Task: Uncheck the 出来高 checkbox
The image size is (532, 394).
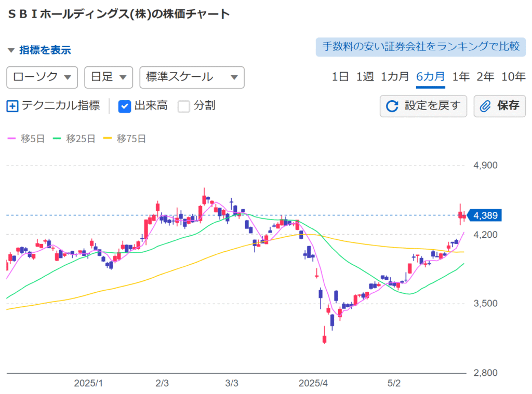Action: [125, 106]
